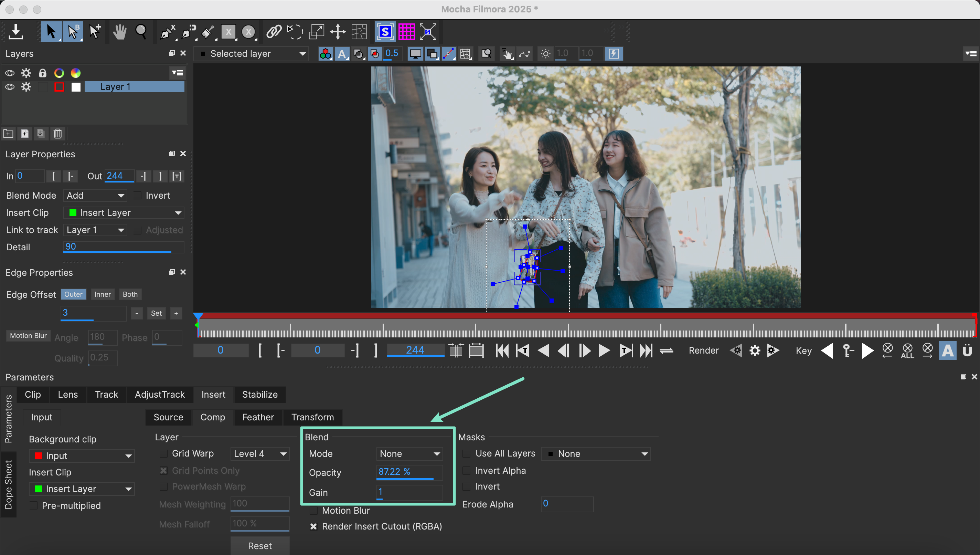Open Masks None layer dropdown

click(596, 454)
